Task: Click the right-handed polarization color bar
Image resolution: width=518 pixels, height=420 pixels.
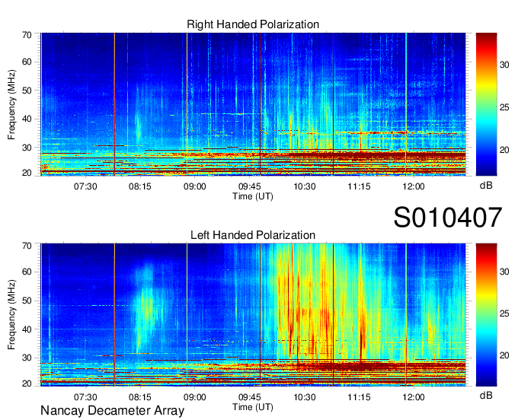Action: (x=486, y=104)
